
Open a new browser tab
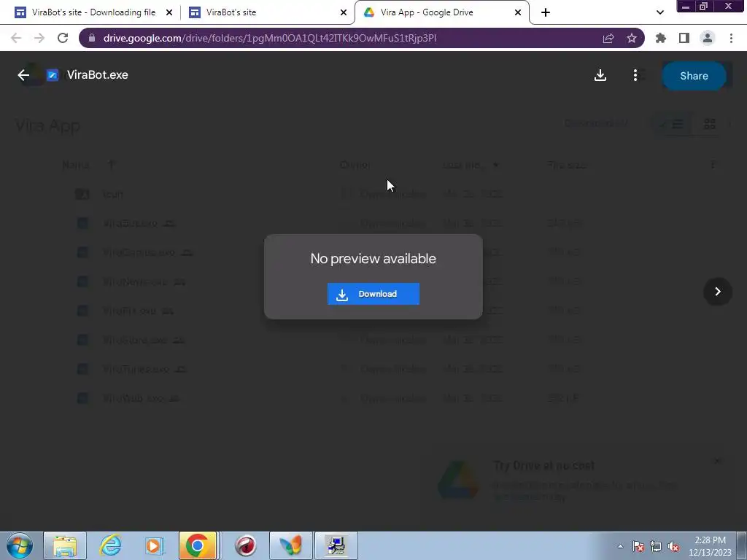tap(546, 13)
